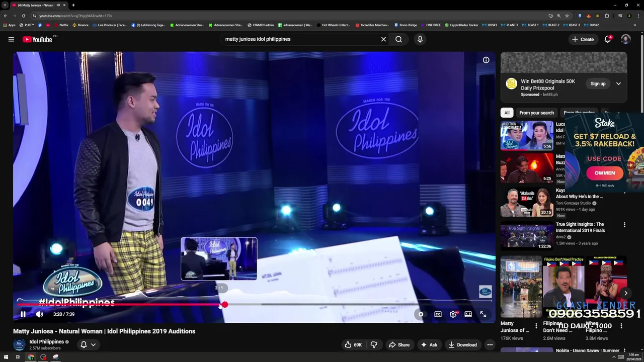Screen dimensions: 644x362
Task: Open Chrome from the taskbar
Action: 31,357
